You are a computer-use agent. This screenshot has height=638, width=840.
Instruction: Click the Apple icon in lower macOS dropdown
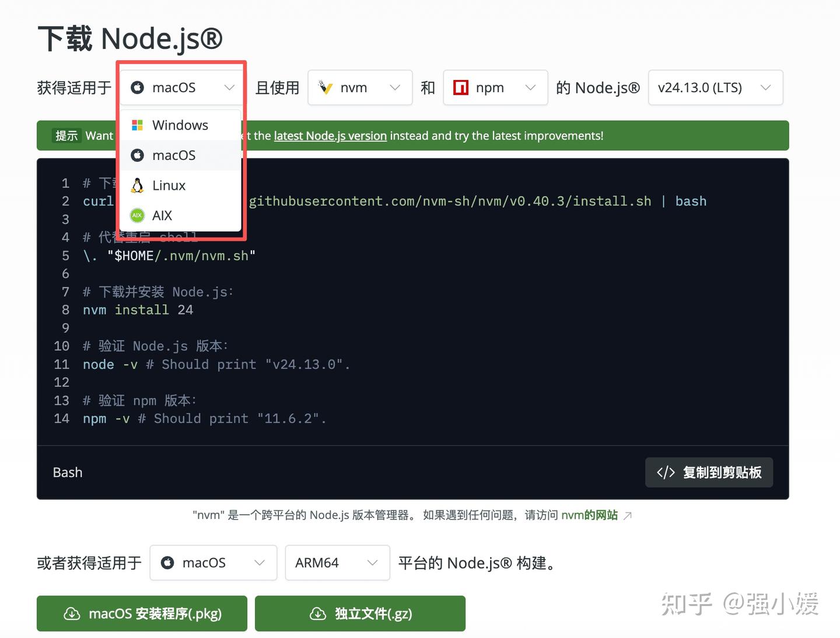(x=167, y=563)
